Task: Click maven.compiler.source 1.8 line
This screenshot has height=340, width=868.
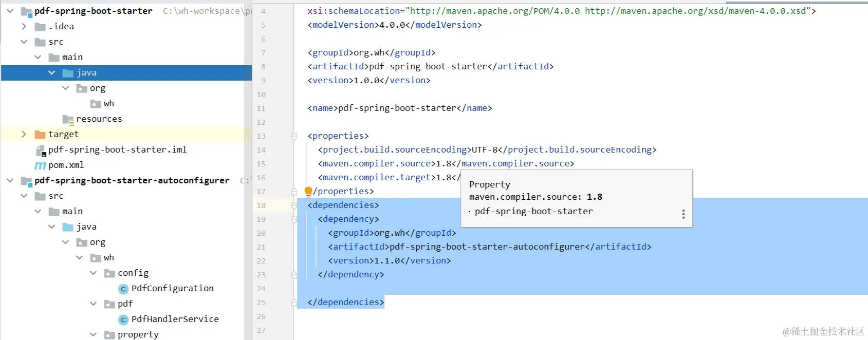Action: tap(446, 163)
